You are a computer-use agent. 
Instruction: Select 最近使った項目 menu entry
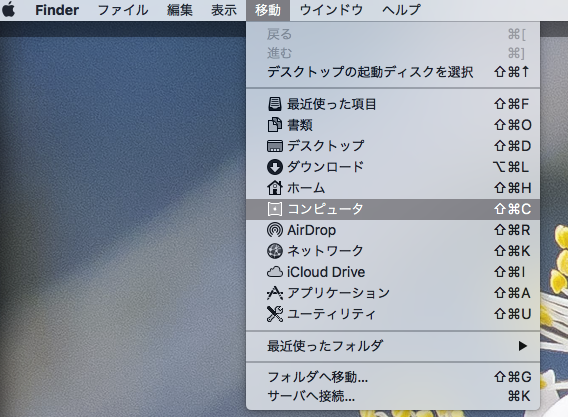tap(393, 104)
